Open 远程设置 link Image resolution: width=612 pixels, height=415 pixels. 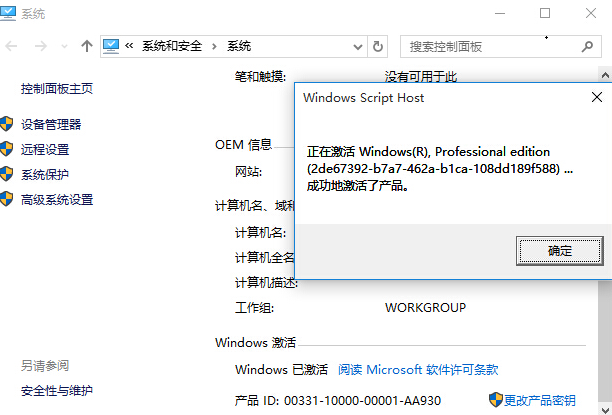tap(45, 150)
